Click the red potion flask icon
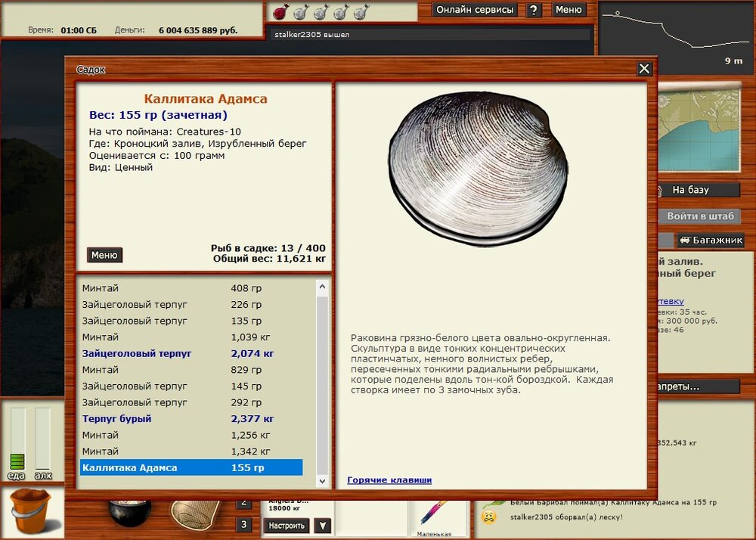756x540 pixels. [x=279, y=11]
